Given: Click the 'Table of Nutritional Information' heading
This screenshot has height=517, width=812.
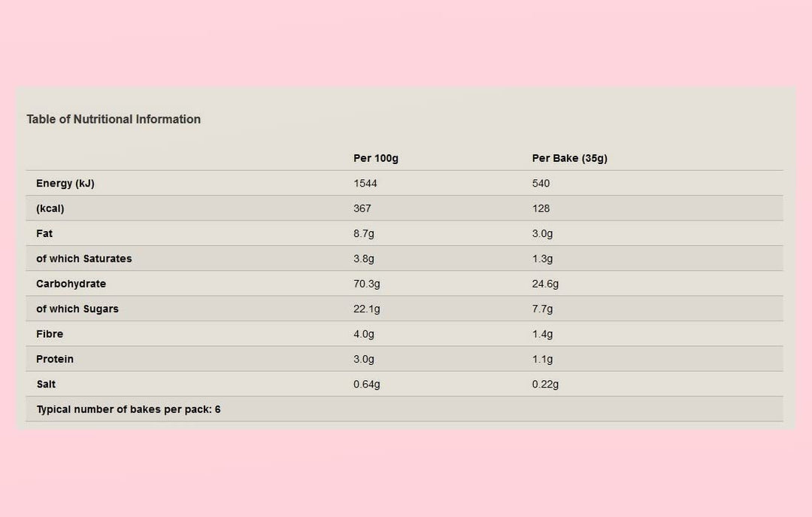Looking at the screenshot, I should pyautogui.click(x=114, y=119).
